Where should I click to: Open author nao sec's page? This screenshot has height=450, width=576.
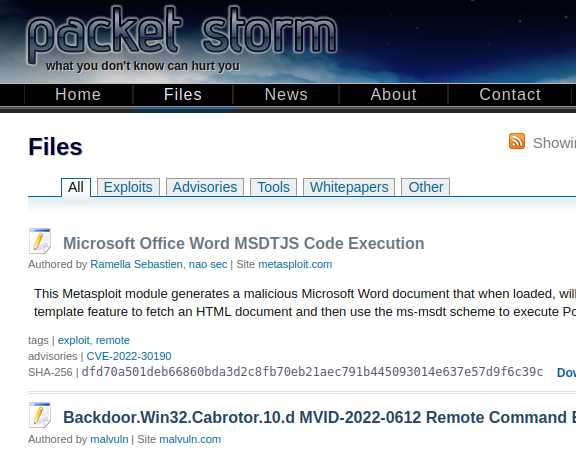point(208,264)
